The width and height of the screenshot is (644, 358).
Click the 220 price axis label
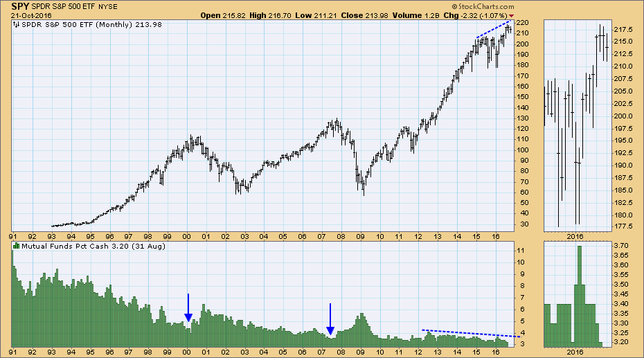[523, 23]
